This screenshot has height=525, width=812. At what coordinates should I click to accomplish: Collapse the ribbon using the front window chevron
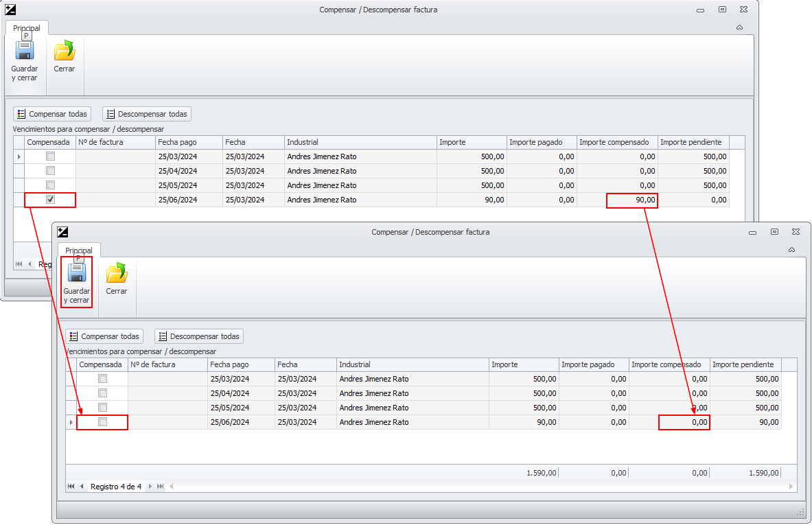click(x=791, y=250)
